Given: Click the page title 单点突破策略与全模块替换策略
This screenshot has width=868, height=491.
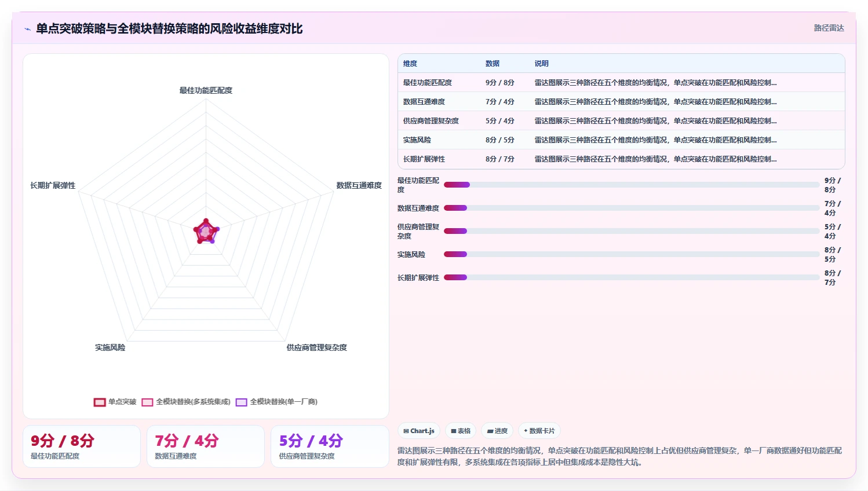Looking at the screenshot, I should pos(169,29).
